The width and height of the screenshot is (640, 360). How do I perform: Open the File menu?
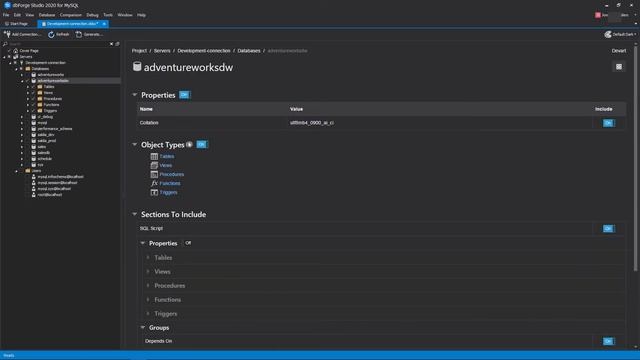[6, 15]
